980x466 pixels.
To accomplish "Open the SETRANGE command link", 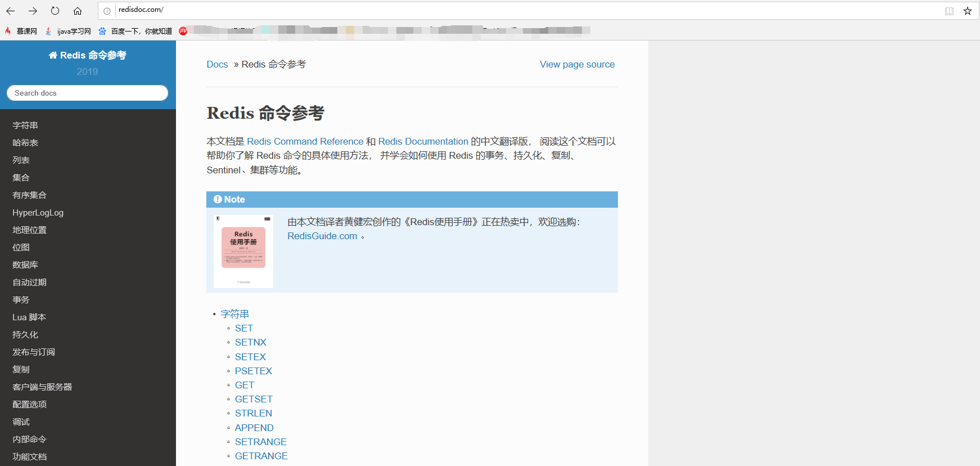I will pyautogui.click(x=261, y=442).
